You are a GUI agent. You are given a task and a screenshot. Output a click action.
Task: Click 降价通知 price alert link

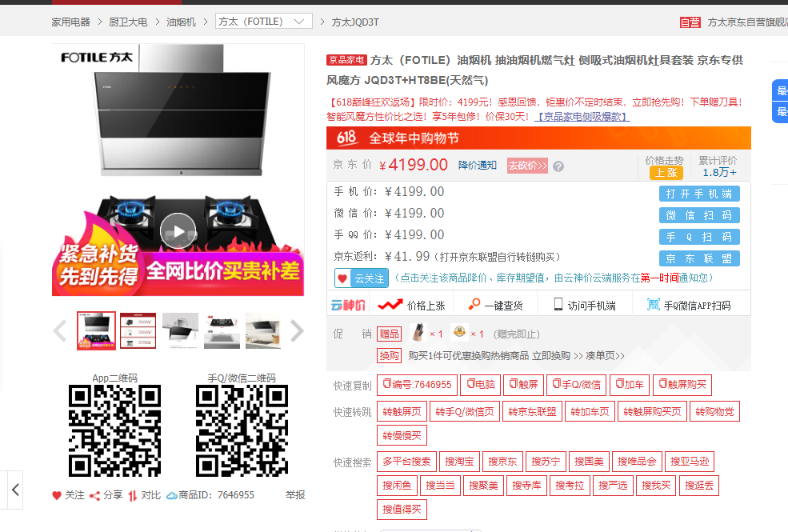tap(478, 166)
